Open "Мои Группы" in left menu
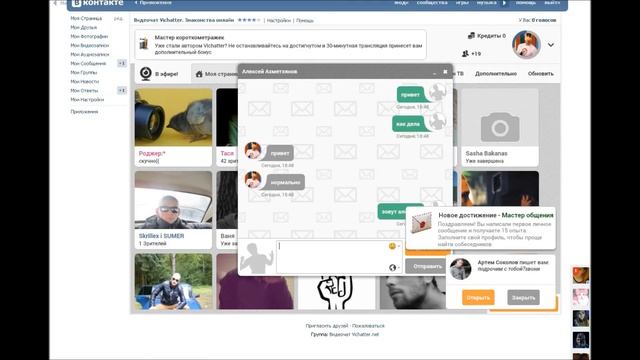Screen dimensions: 640x360 (84, 72)
